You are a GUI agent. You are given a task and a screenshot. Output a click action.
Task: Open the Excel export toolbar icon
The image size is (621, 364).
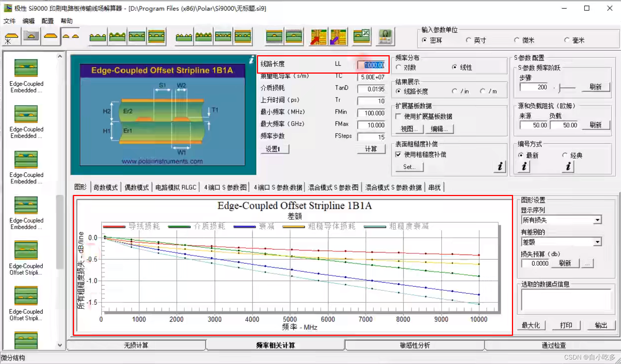tap(361, 36)
